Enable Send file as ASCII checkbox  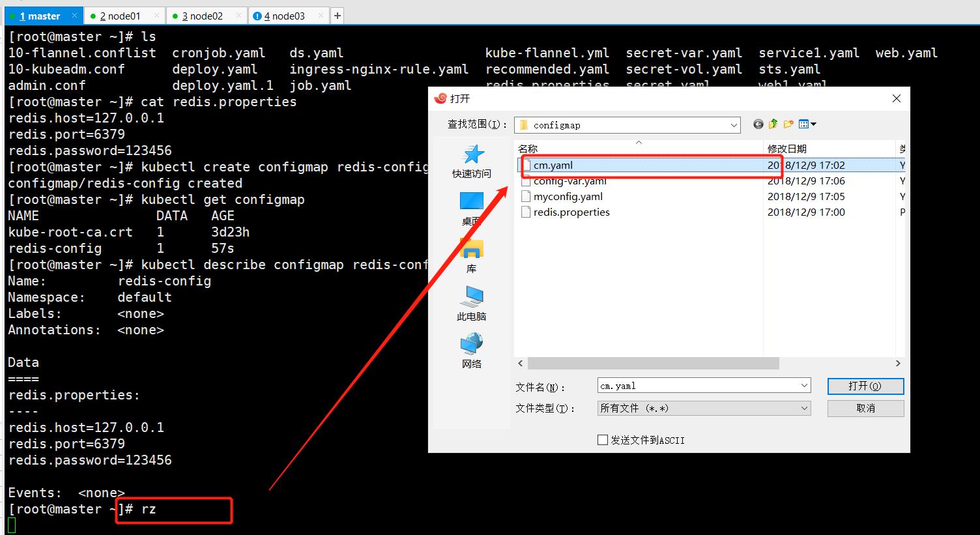point(603,440)
